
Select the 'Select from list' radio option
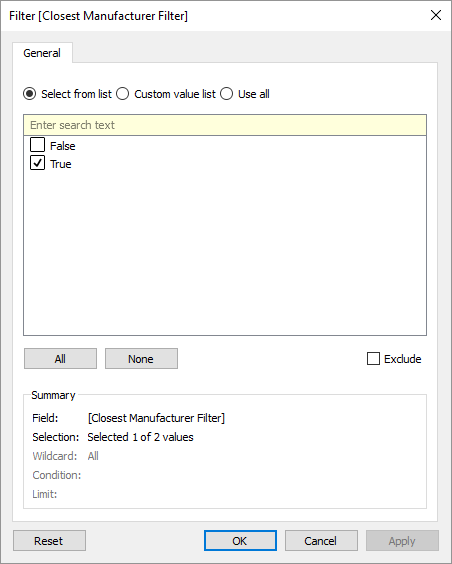[x=29, y=94]
